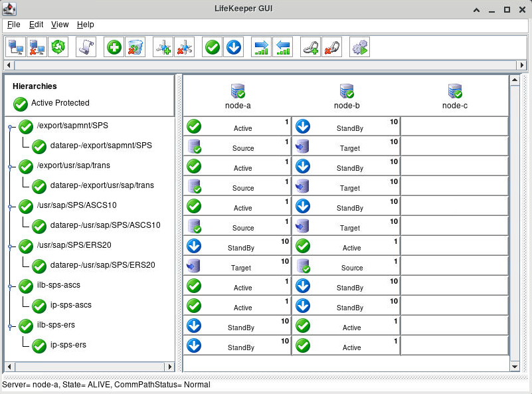This screenshot has width=532, height=394.
Task: Click the Connect to server toolbar icon
Action: [x=15, y=47]
